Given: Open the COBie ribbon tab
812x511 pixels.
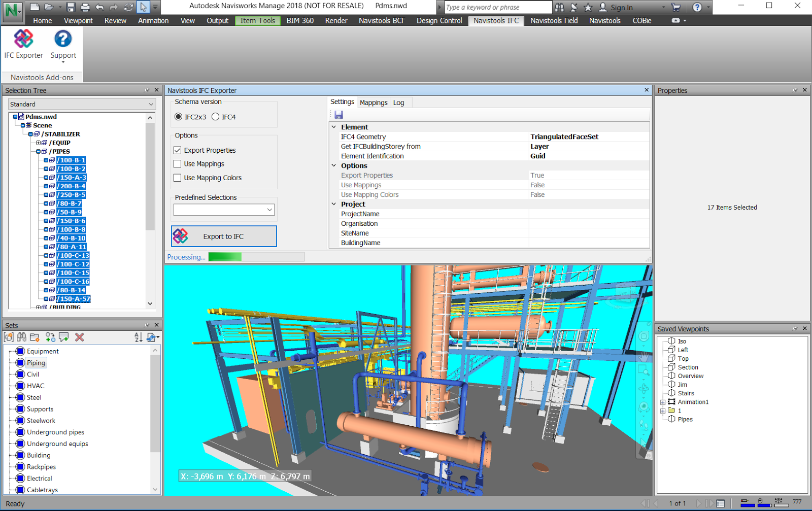Looking at the screenshot, I should [x=642, y=21].
